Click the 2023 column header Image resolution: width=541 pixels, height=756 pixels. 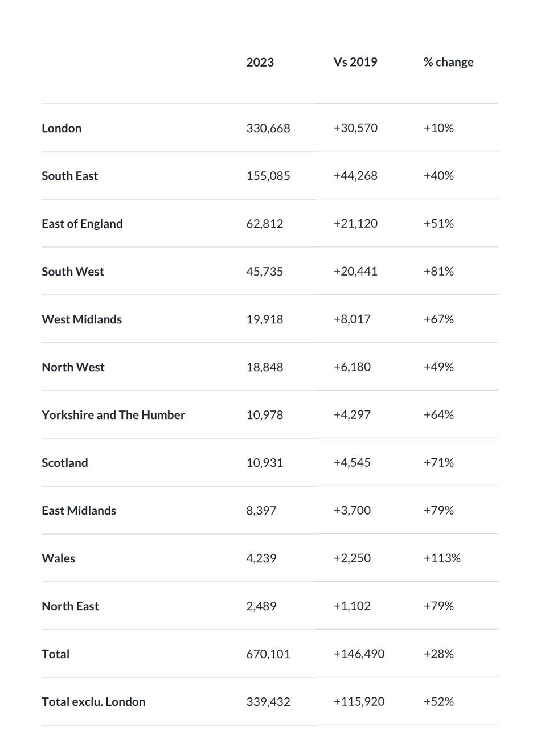[260, 62]
